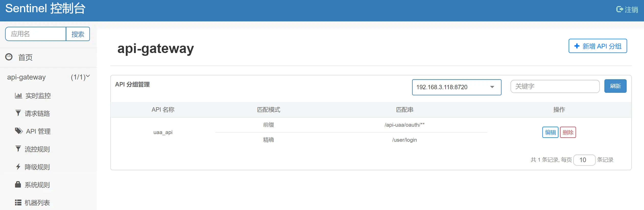Click the 搜索 button

[x=78, y=34]
